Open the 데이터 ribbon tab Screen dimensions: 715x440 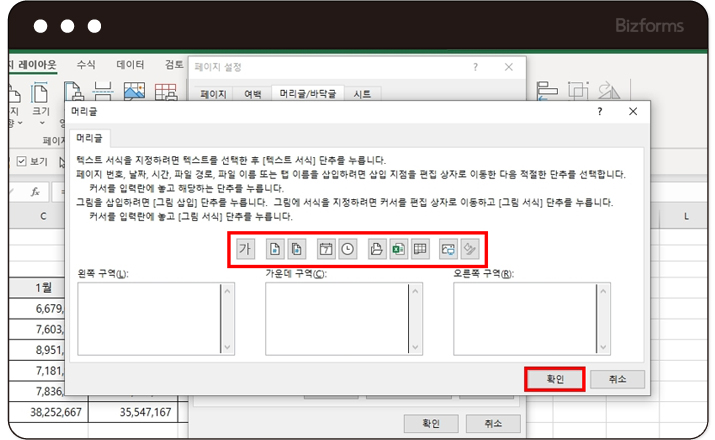(x=130, y=65)
